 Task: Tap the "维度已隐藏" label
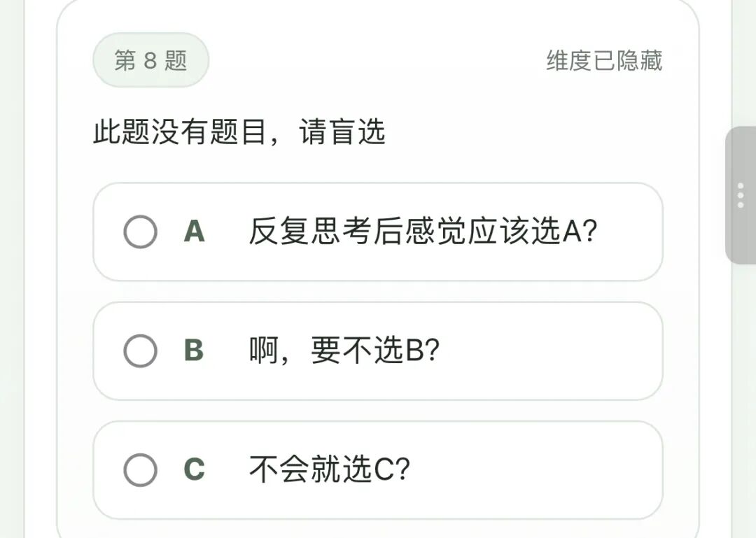tap(604, 61)
